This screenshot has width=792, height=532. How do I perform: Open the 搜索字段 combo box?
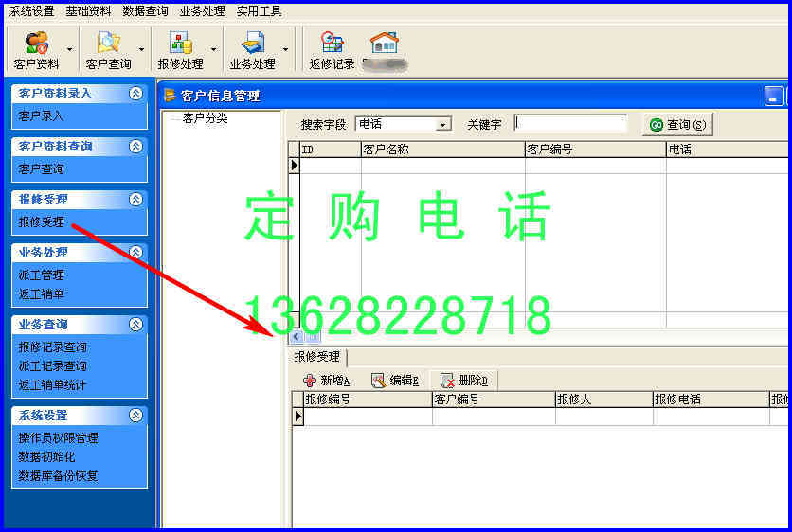[404, 124]
